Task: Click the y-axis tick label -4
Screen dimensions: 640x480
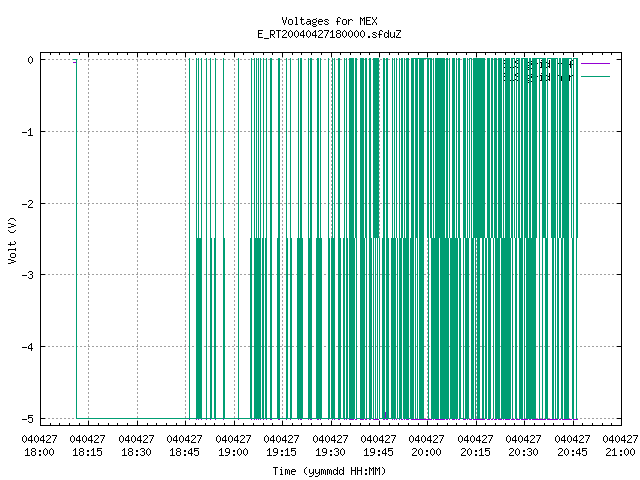Action: pyautogui.click(x=28, y=347)
